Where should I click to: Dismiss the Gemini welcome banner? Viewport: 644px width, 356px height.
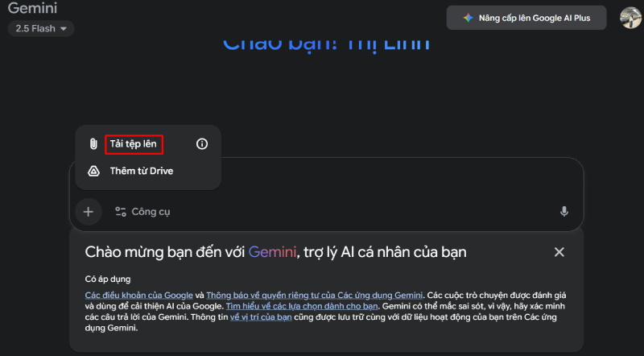(559, 252)
